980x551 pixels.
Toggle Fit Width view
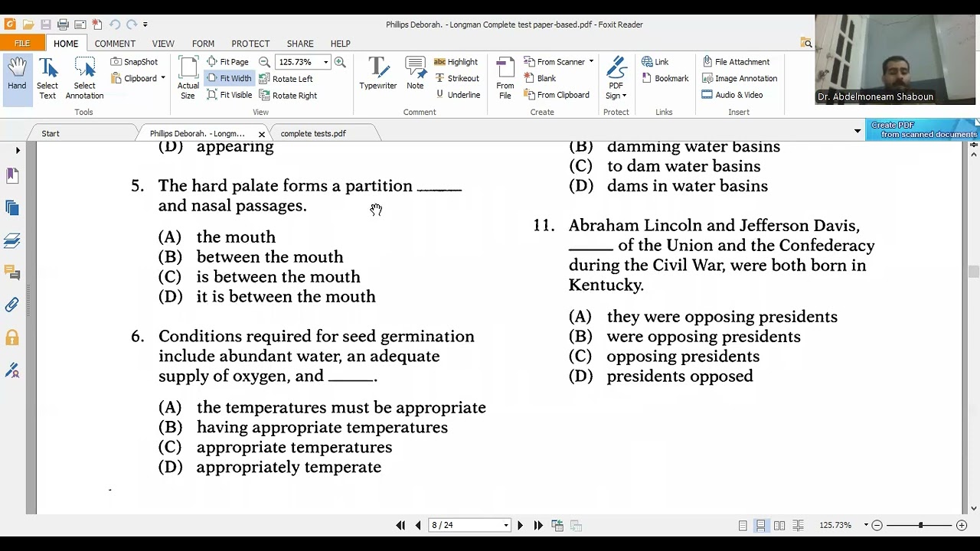(x=229, y=78)
